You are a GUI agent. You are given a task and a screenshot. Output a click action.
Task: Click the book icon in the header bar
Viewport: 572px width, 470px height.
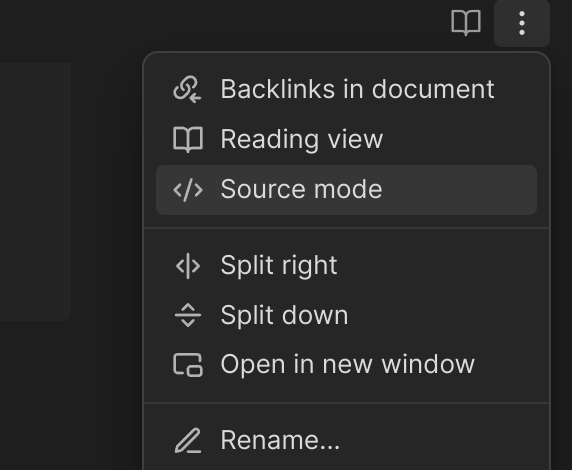(466, 23)
